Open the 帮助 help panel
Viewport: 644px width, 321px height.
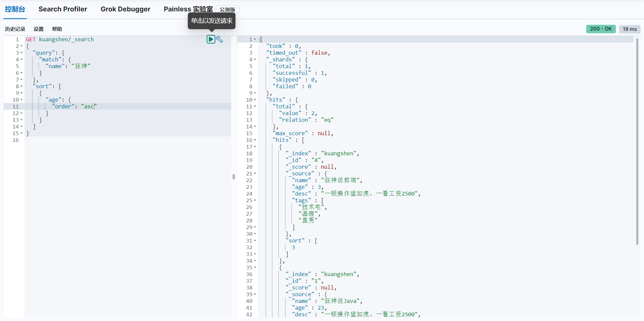point(57,29)
